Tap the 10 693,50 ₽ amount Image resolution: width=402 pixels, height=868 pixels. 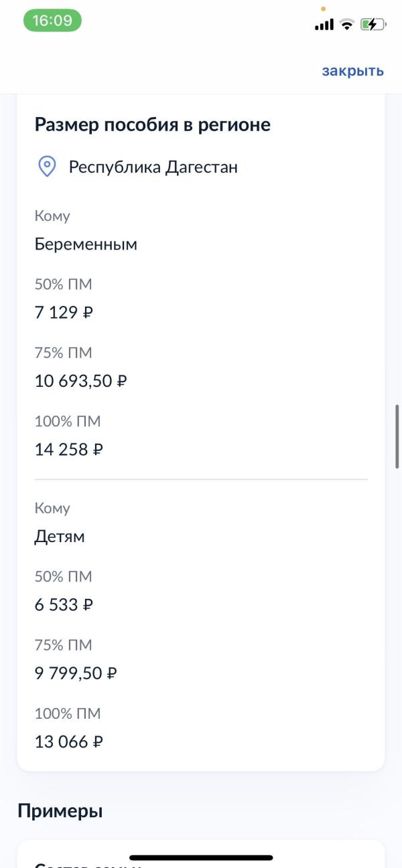tap(81, 381)
